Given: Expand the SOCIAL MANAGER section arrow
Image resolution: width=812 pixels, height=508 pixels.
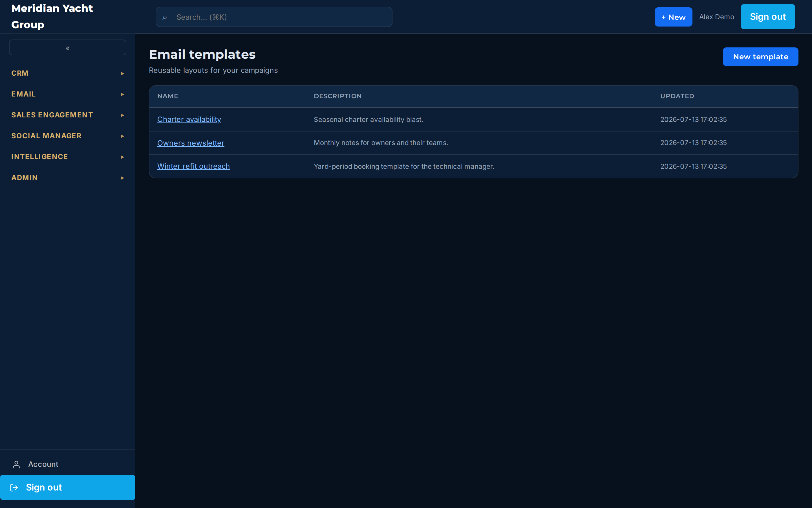Looking at the screenshot, I should (x=122, y=136).
